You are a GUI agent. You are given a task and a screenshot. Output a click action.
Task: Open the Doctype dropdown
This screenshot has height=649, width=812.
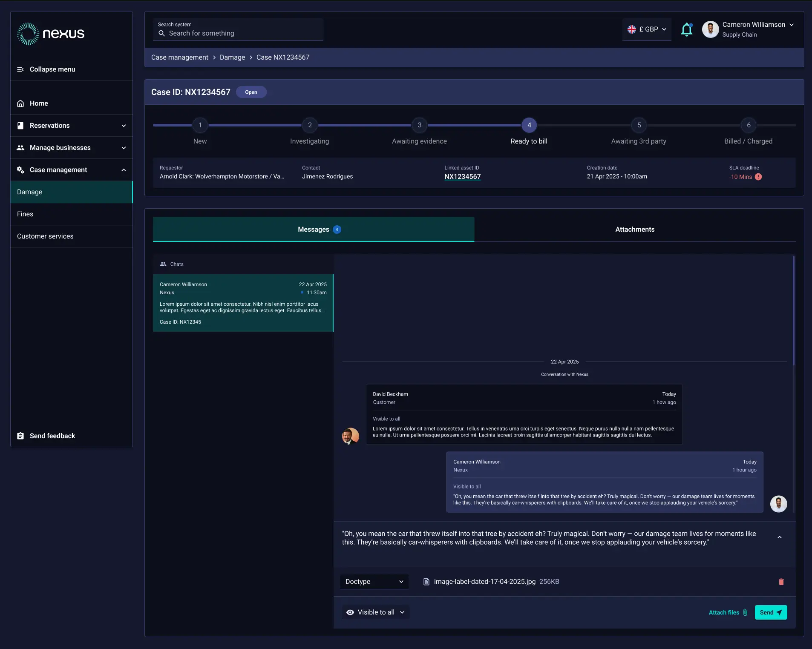(374, 582)
